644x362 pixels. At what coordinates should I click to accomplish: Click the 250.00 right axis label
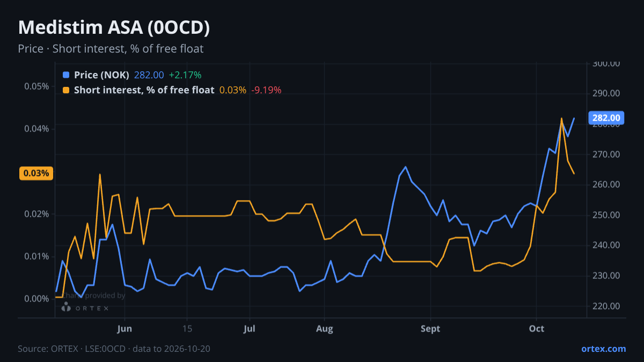point(606,215)
